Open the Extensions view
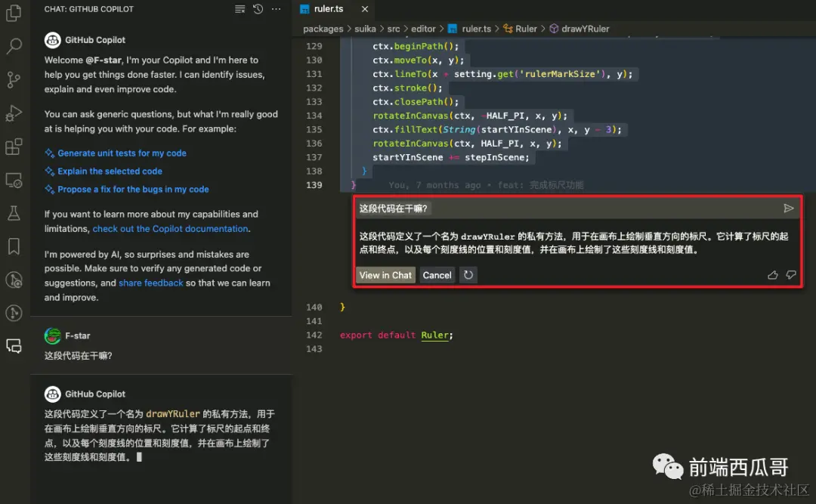Viewport: 816px width, 504px height. pos(14,147)
